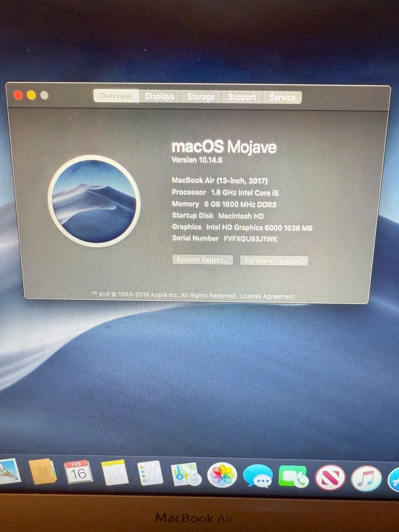
Task: Open Photos from the Dock
Action: point(222,475)
